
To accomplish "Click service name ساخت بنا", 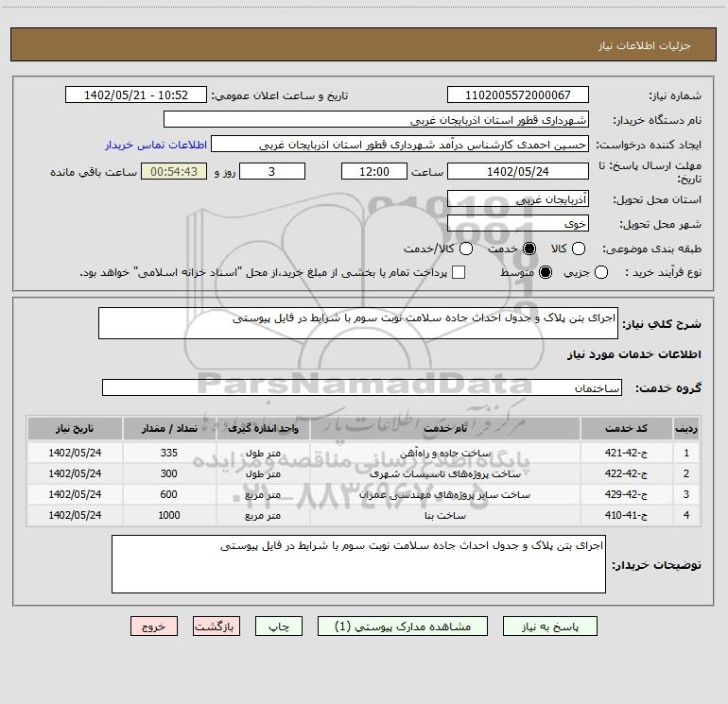I will (x=445, y=516).
